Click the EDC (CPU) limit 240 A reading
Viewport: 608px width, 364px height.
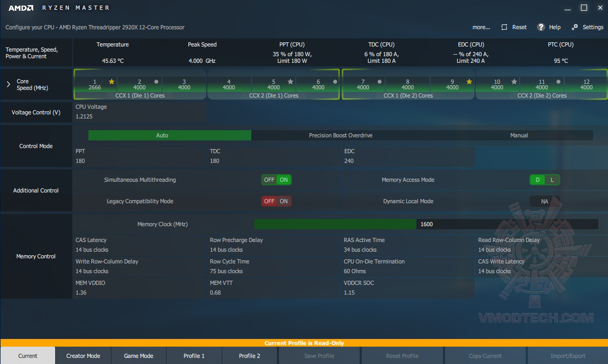tap(471, 57)
